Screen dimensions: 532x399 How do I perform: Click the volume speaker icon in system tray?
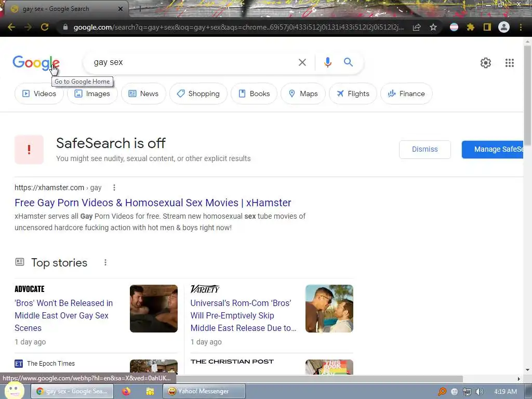click(x=480, y=392)
